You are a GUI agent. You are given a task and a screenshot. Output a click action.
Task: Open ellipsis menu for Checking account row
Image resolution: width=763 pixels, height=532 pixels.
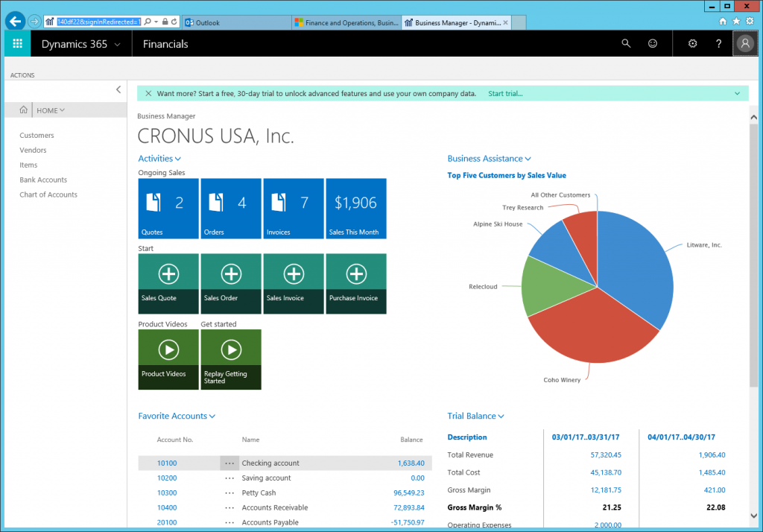(x=229, y=463)
